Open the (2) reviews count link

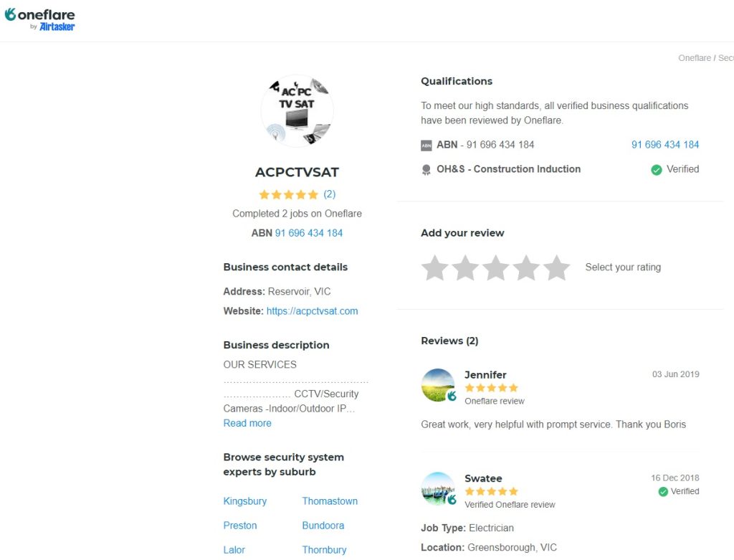(329, 194)
